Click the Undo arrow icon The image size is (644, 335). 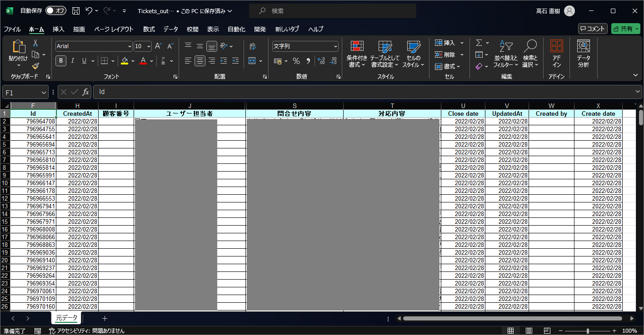[x=89, y=11]
